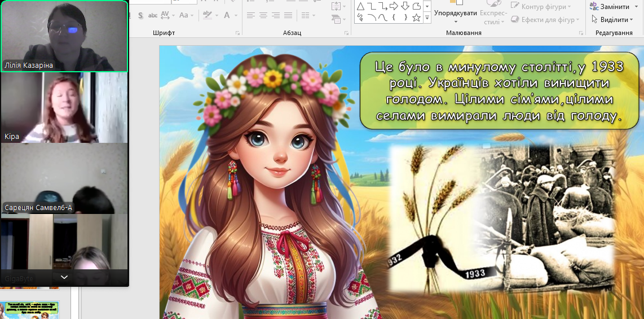Select Сарецян Самвелб-А video tile
This screenshot has width=644, height=319.
pos(64,178)
